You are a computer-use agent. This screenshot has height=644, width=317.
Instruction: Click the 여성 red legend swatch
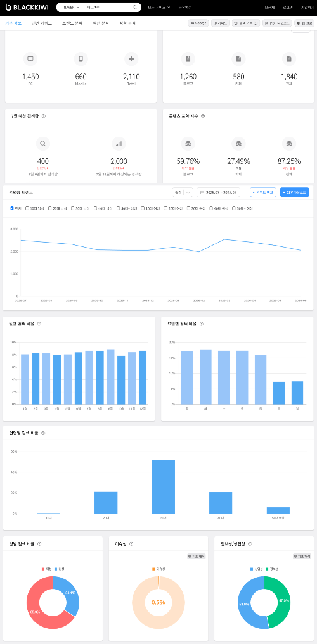43,569
